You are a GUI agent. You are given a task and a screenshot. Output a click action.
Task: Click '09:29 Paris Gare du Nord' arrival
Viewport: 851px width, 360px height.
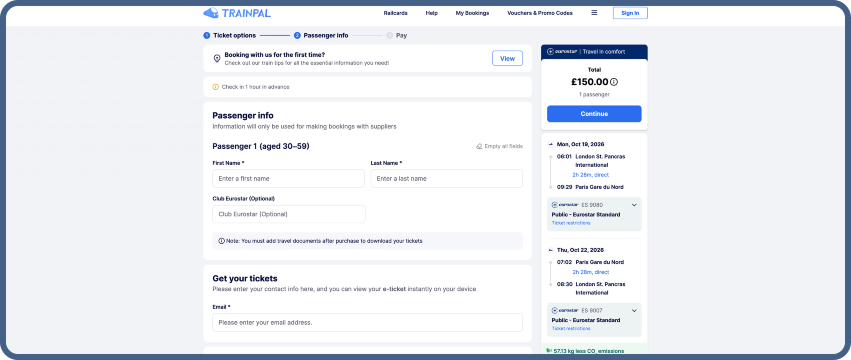click(590, 187)
